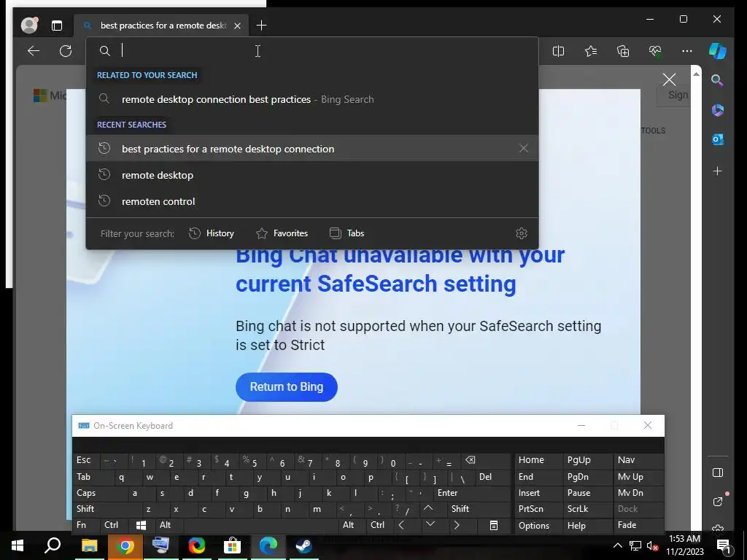Open address bar suggestion settings gear
The height and width of the screenshot is (560, 747).
pyautogui.click(x=522, y=233)
